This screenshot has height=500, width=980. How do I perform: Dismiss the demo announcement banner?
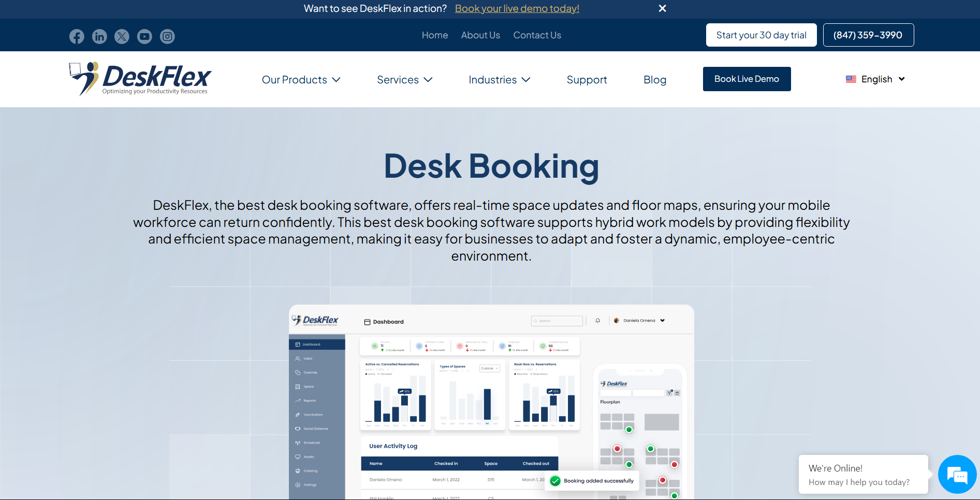click(662, 8)
